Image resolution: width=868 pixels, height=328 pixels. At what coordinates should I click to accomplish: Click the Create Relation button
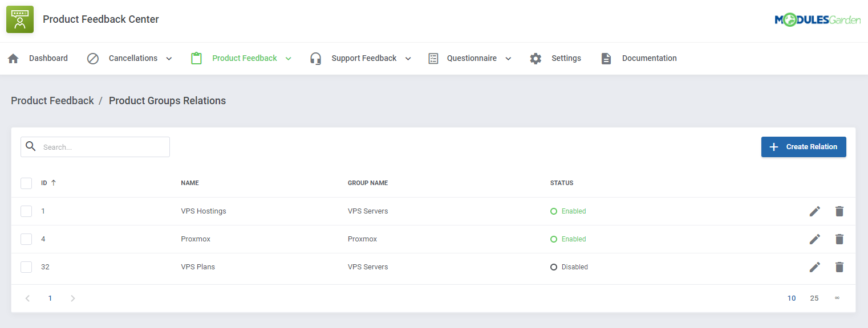pos(804,146)
